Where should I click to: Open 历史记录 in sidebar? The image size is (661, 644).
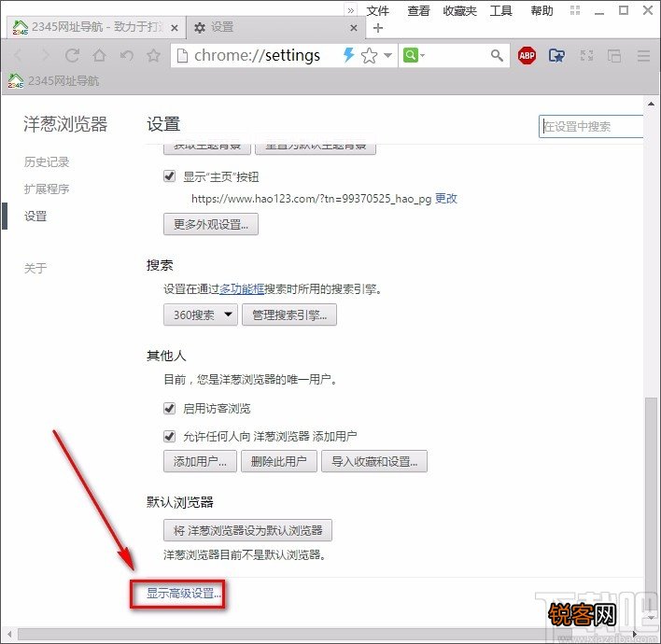click(47, 161)
